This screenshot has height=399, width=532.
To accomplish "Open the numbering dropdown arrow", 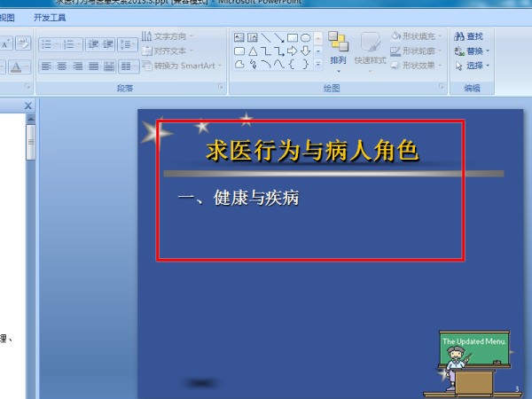I will 79,44.
